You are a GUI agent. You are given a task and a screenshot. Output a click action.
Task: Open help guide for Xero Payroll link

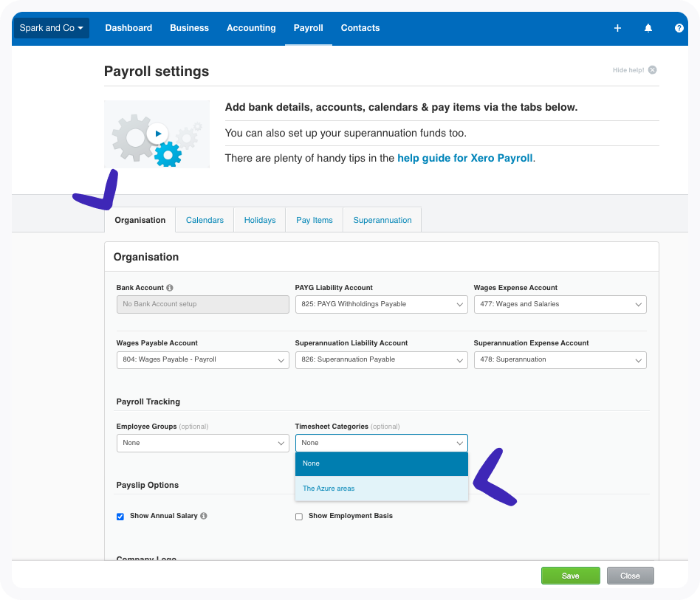(464, 158)
